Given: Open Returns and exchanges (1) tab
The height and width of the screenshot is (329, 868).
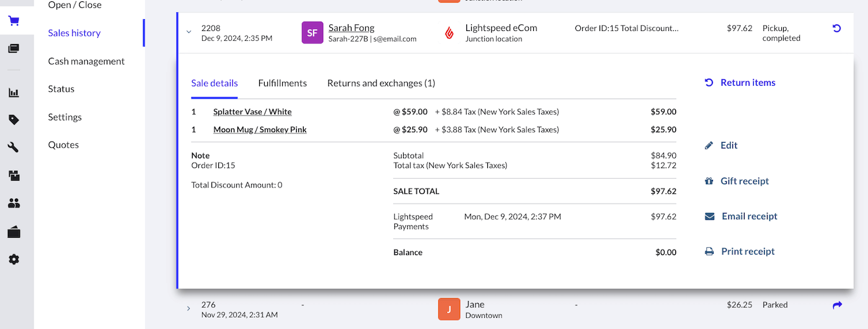Looking at the screenshot, I should point(381,83).
